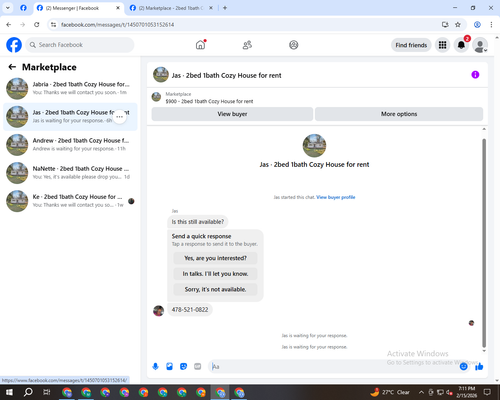Click the $900 listing title in the Marketplace banner
This screenshot has height=400, width=500.
[x=209, y=101]
